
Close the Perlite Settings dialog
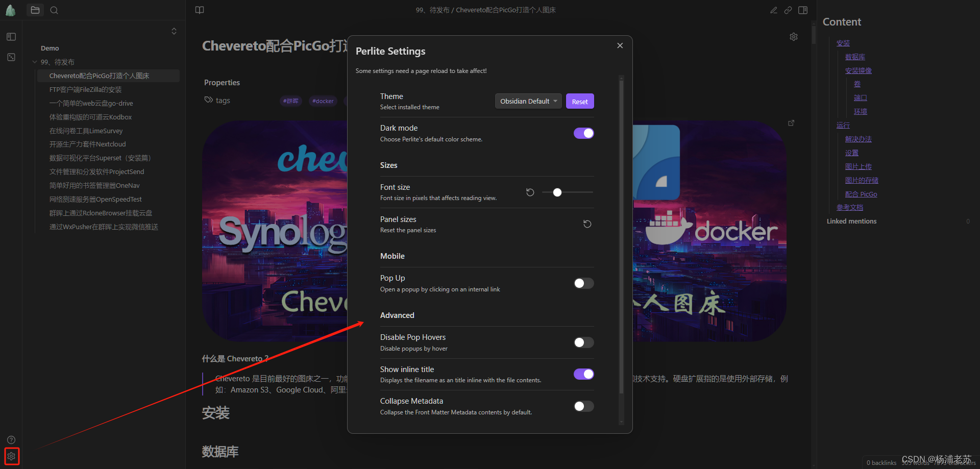[620, 45]
